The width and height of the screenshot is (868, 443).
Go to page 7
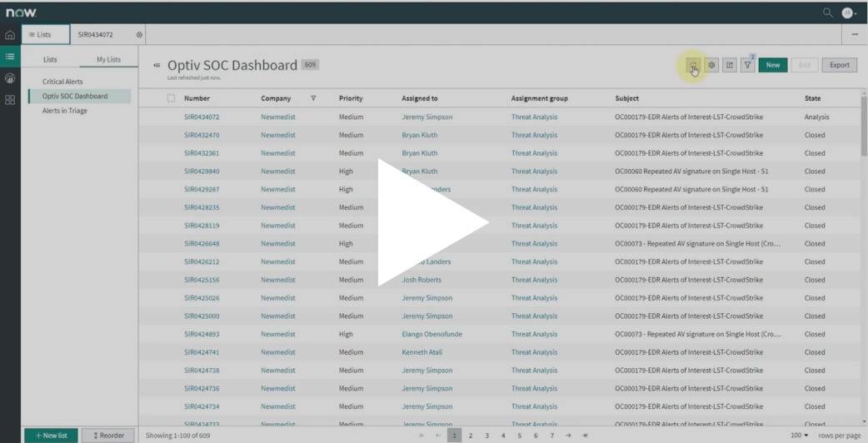point(551,436)
